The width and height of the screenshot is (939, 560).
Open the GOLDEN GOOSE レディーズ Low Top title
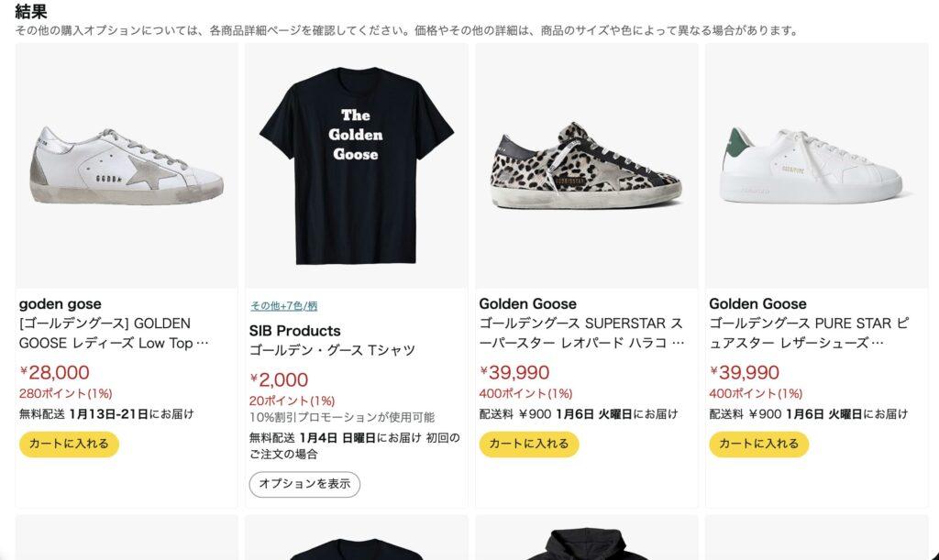[x=114, y=334]
